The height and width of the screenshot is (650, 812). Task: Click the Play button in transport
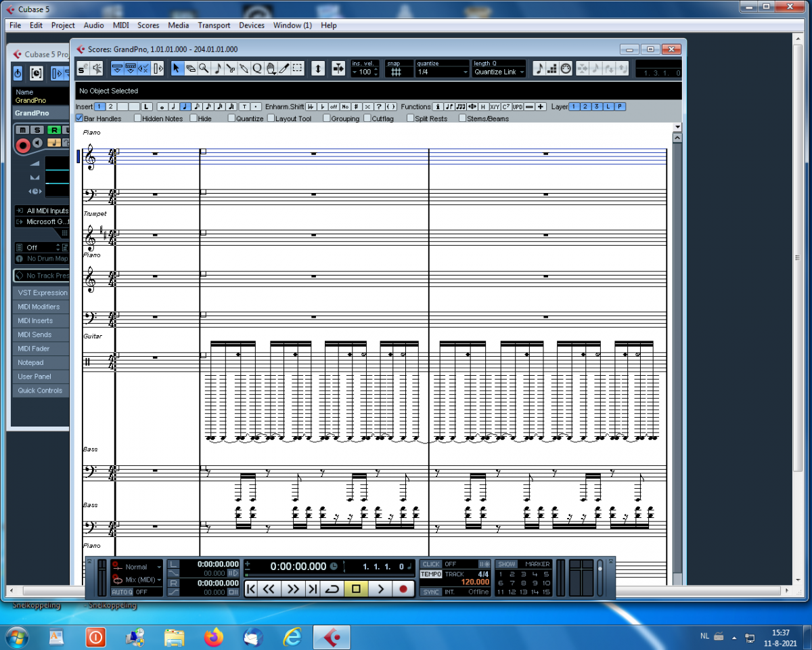(380, 589)
